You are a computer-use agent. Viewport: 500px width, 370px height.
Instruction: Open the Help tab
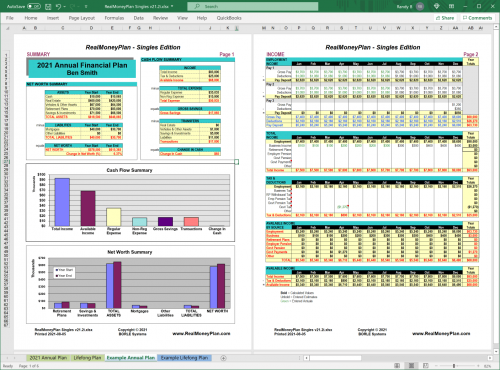tap(202, 18)
